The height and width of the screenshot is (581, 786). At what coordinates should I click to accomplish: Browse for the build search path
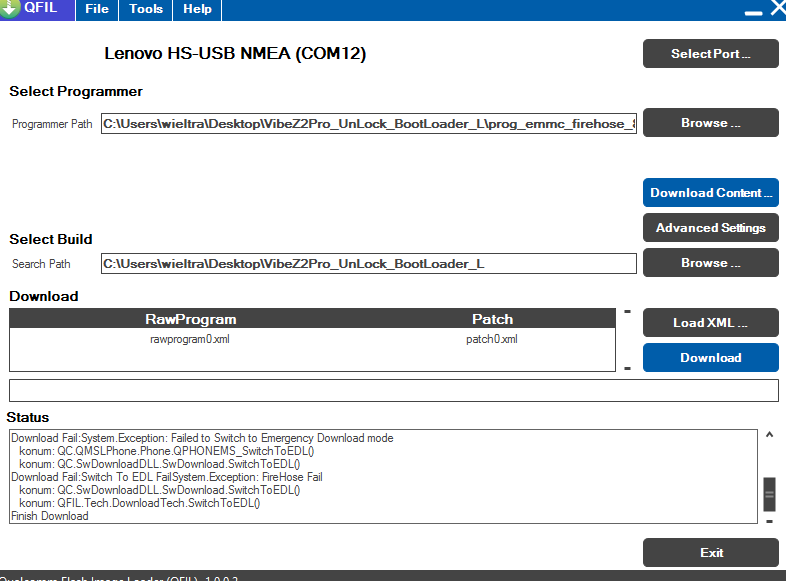(710, 263)
